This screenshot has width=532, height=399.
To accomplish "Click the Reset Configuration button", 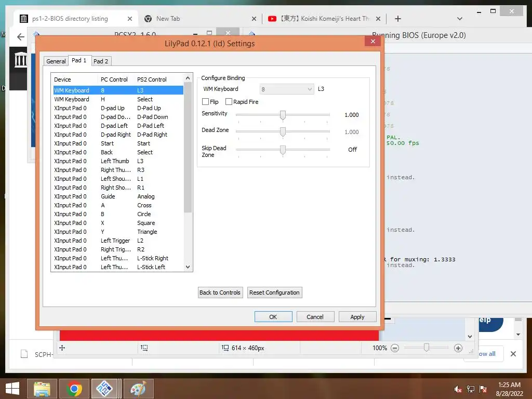I will click(x=274, y=292).
